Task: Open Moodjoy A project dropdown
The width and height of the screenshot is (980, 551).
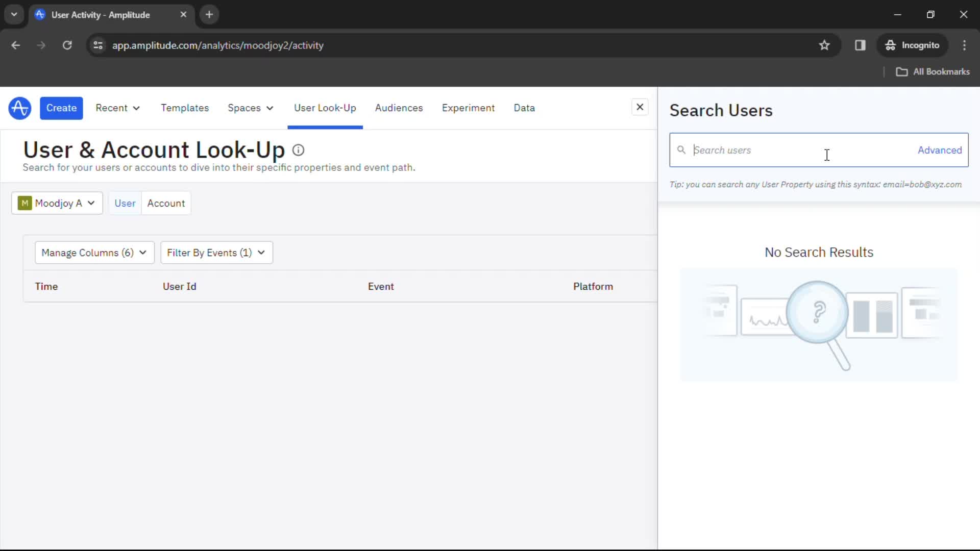Action: point(57,203)
